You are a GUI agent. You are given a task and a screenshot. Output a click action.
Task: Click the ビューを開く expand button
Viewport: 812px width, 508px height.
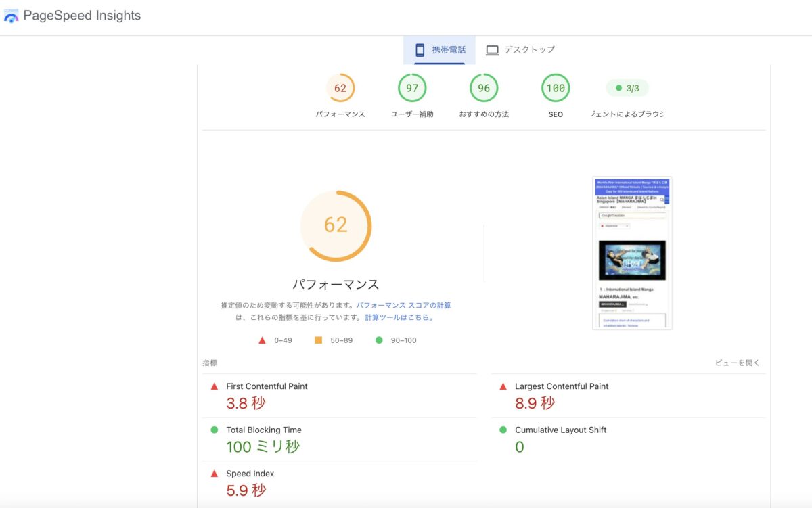(x=738, y=363)
